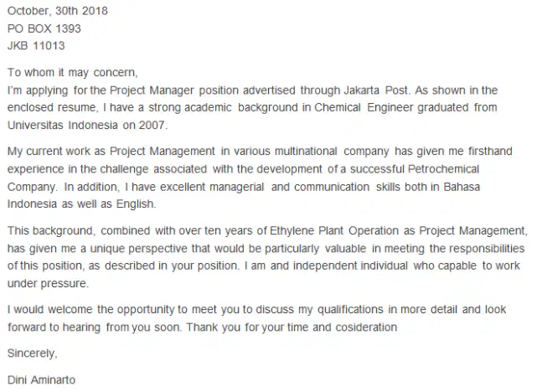542x392 pixels.
Task: Click the closing word Sincerely
Action: [x=32, y=353]
